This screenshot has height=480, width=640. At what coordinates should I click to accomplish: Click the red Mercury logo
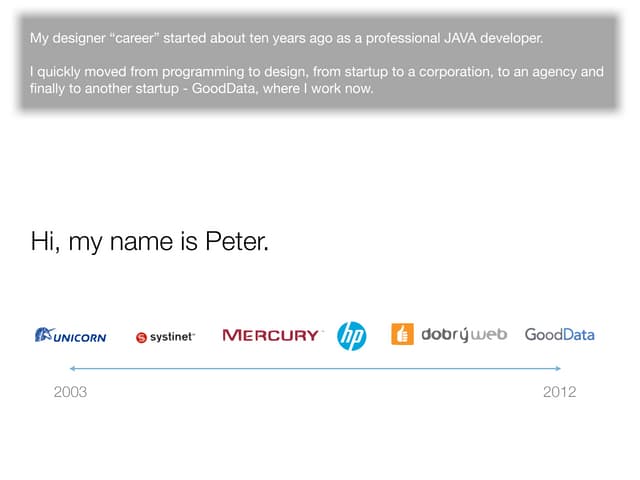271,335
